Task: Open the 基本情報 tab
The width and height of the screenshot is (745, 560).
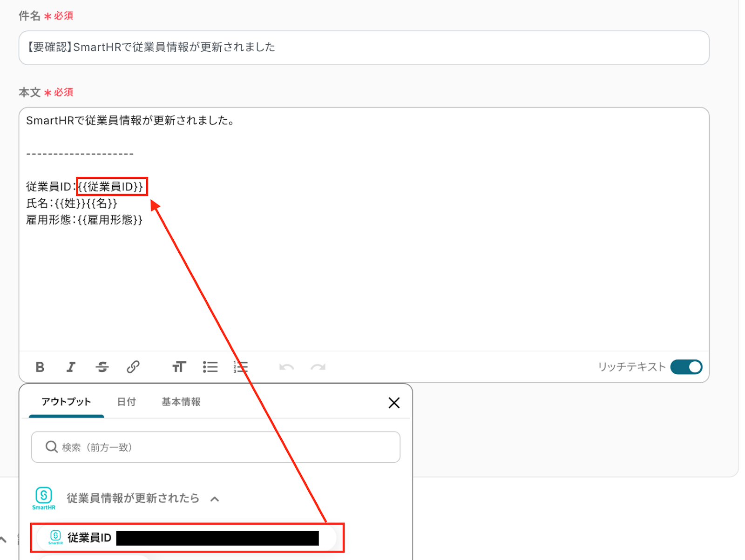Action: pos(181,402)
